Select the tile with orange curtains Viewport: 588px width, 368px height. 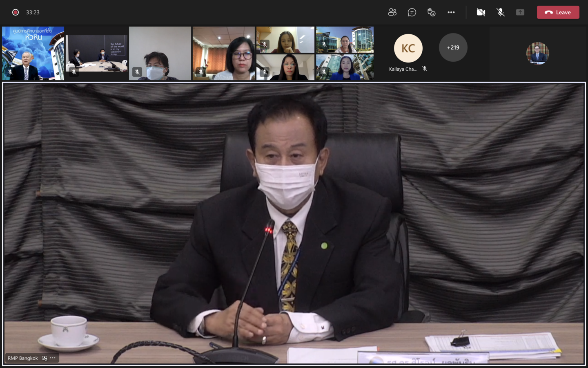pos(224,53)
